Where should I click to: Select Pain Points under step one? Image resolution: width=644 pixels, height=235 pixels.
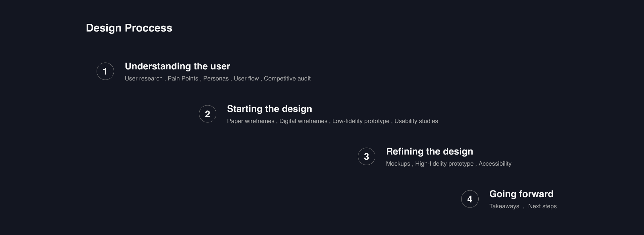183,78
